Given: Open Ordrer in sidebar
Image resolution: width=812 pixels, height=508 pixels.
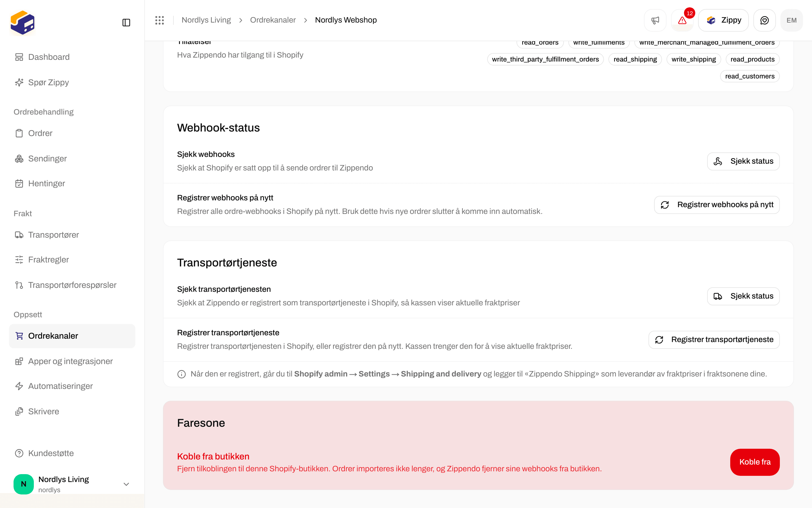Looking at the screenshot, I should click(72, 133).
